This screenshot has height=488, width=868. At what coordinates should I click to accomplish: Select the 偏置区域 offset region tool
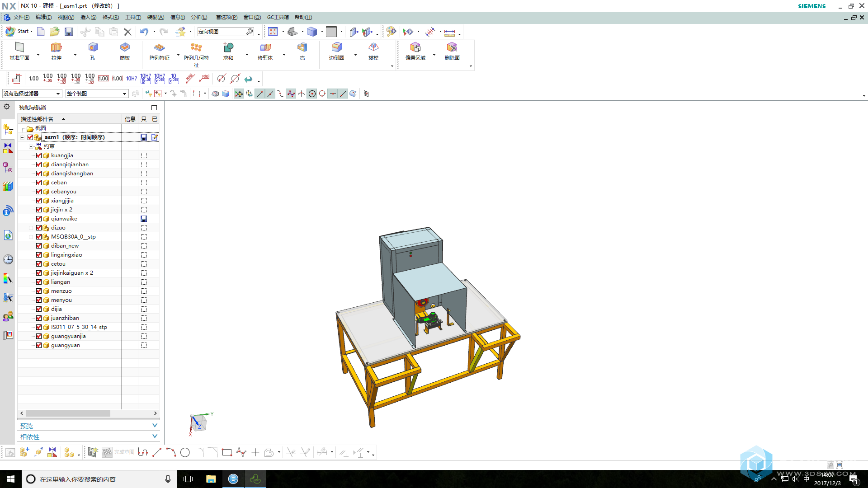pos(415,51)
